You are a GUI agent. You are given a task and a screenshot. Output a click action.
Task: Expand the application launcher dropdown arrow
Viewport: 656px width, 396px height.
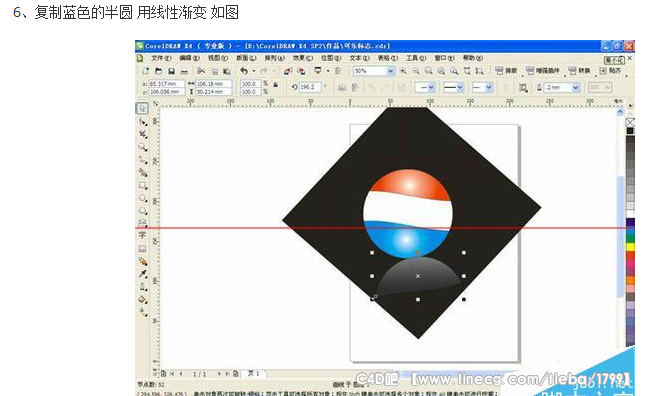pyautogui.click(x=328, y=71)
